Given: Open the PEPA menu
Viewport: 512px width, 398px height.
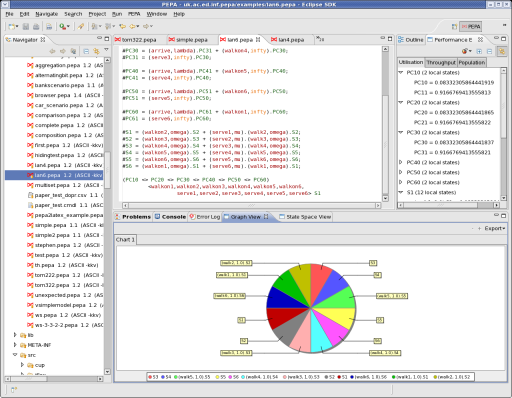Looking at the screenshot, I should click(x=134, y=14).
